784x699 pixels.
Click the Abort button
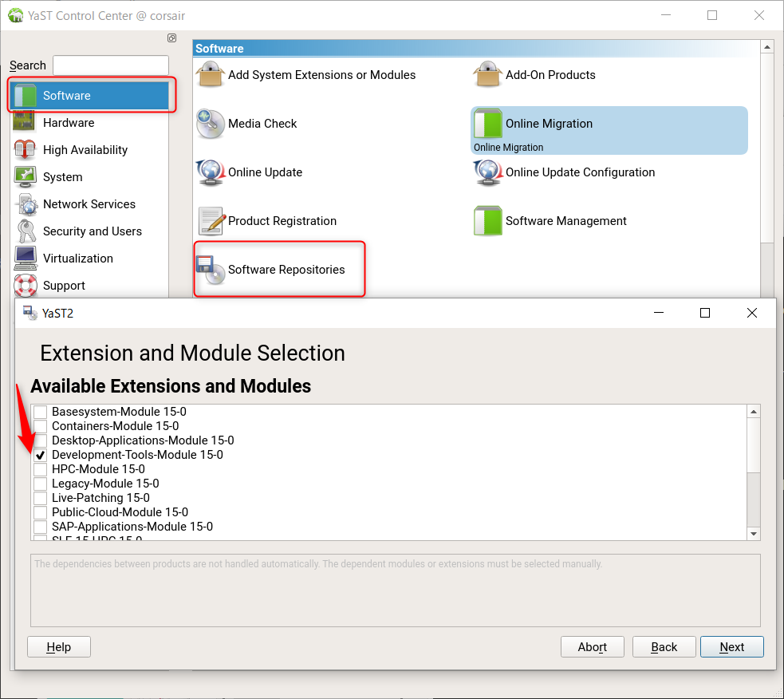click(x=592, y=647)
